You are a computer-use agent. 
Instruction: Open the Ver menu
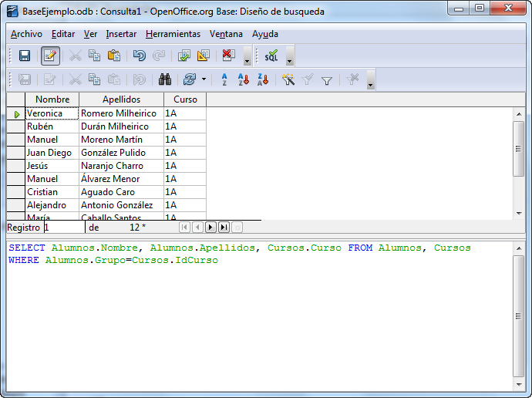[90, 34]
